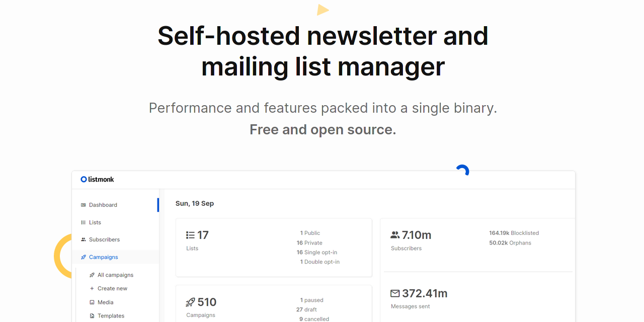
Task: Click the Subscribers people icon in the sidebar
Action: click(x=84, y=239)
